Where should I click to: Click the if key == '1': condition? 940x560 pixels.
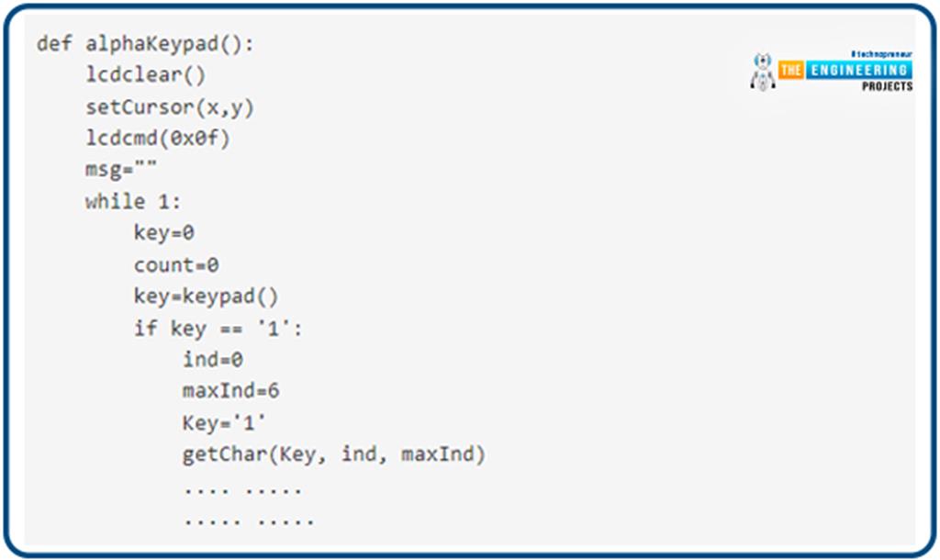218,328
